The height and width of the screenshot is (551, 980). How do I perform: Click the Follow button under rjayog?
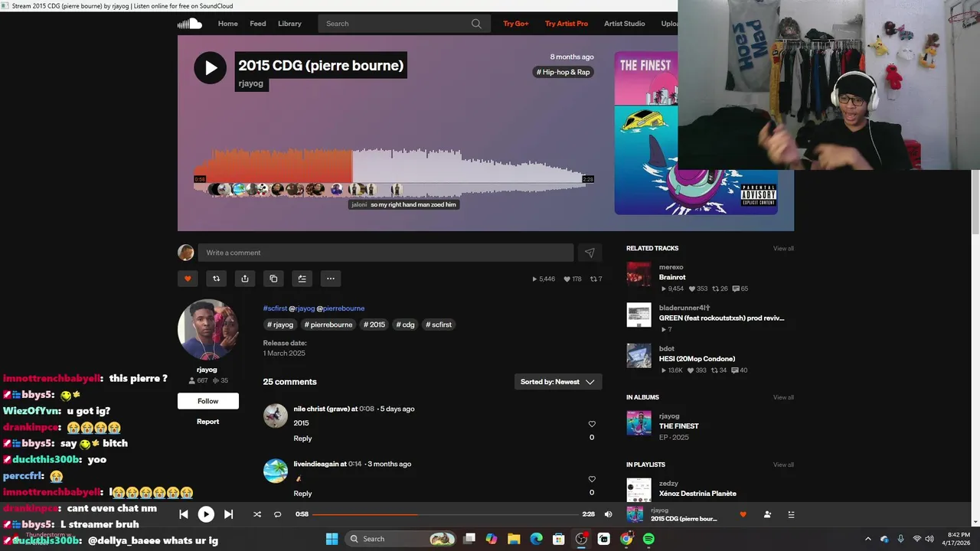(x=208, y=401)
